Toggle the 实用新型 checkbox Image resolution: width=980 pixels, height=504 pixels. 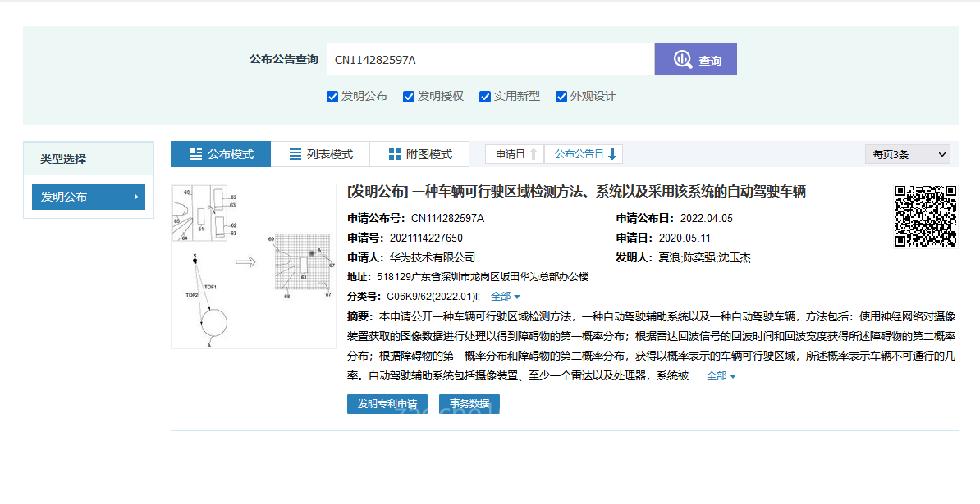[485, 97]
